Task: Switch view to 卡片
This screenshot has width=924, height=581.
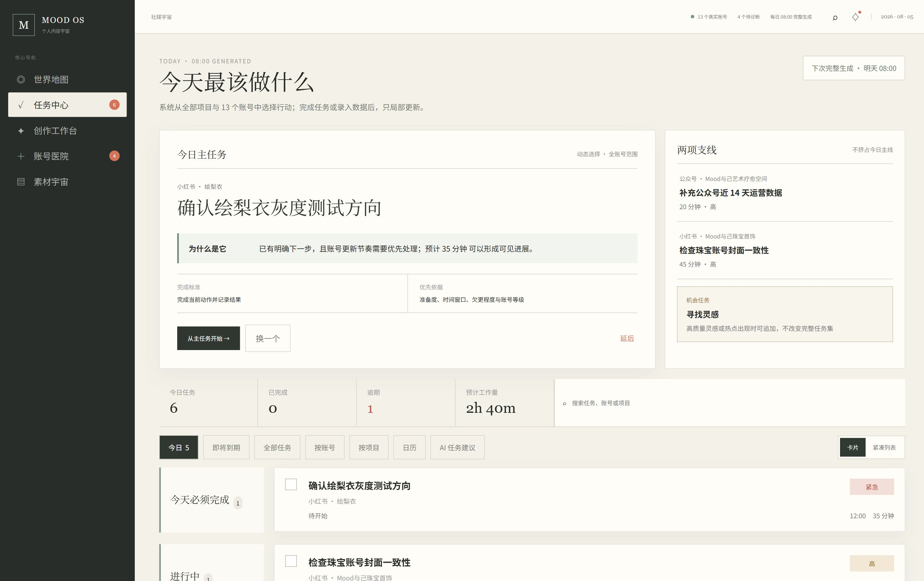Action: [853, 447]
